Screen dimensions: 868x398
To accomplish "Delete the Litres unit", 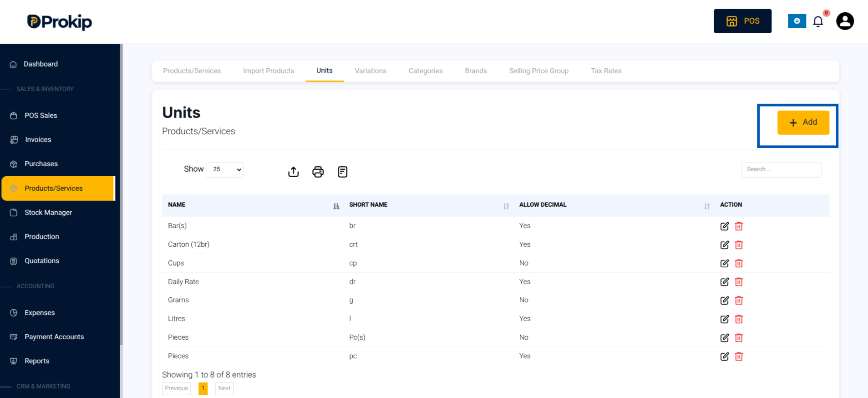I will (739, 319).
